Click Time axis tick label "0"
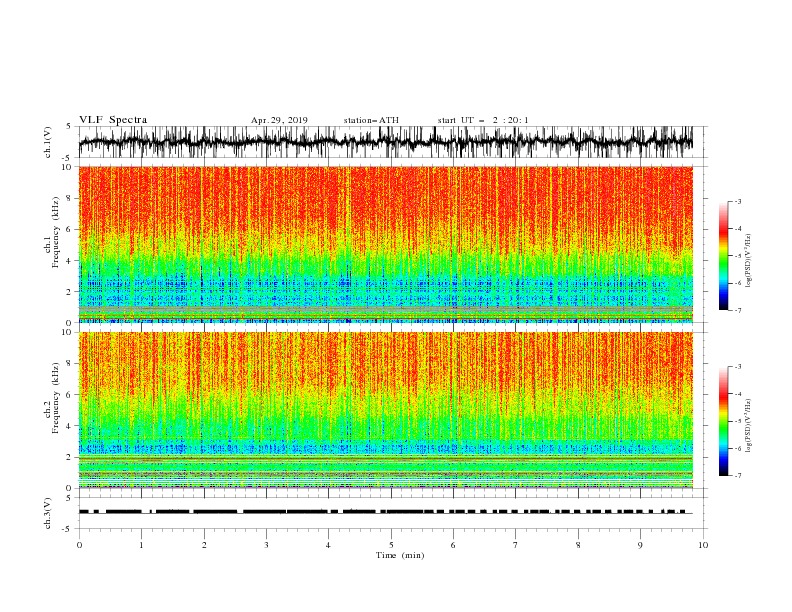The width and height of the screenshot is (792, 612). coord(79,545)
